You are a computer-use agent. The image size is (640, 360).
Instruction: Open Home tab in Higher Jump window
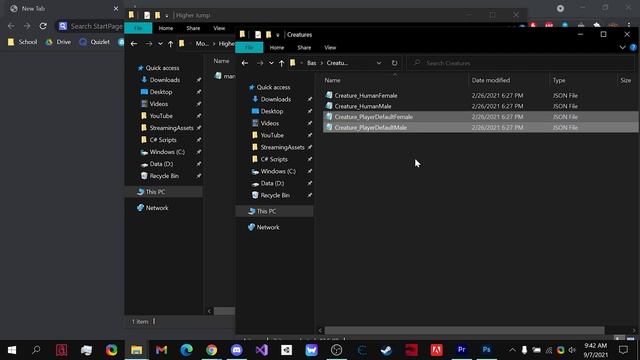click(166, 28)
